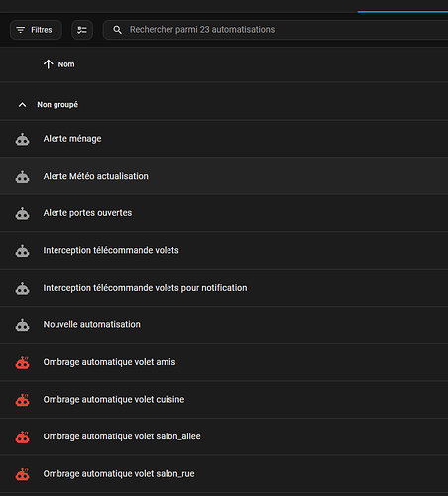The width and height of the screenshot is (448, 496).
Task: Click red robot icon for volet cuisine
Action: (22, 400)
